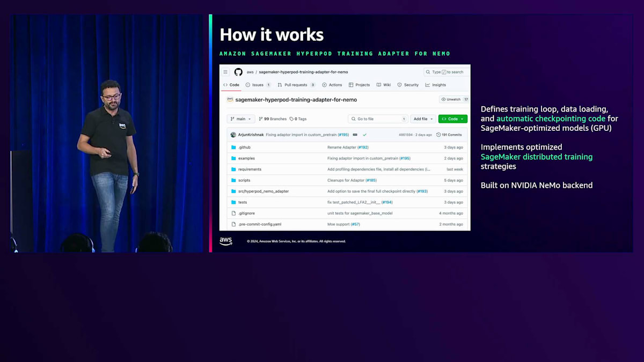Click the aws owner breadcrumb link

coord(250,72)
